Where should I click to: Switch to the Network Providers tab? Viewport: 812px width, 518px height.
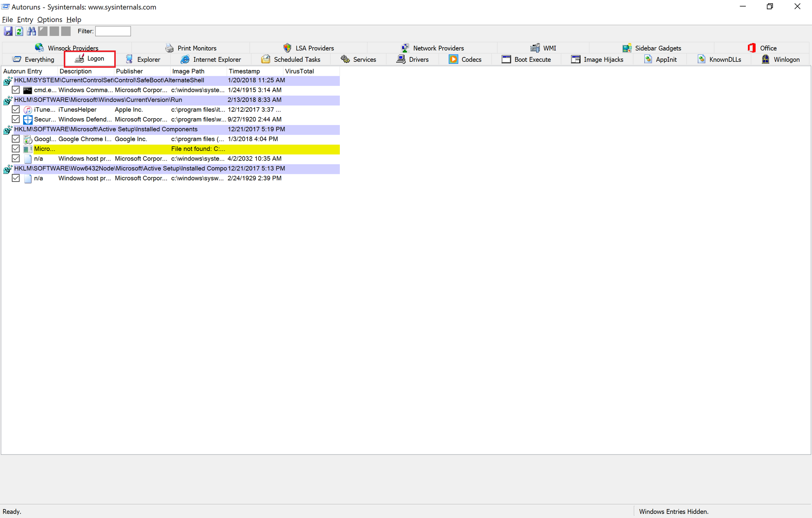pos(432,48)
